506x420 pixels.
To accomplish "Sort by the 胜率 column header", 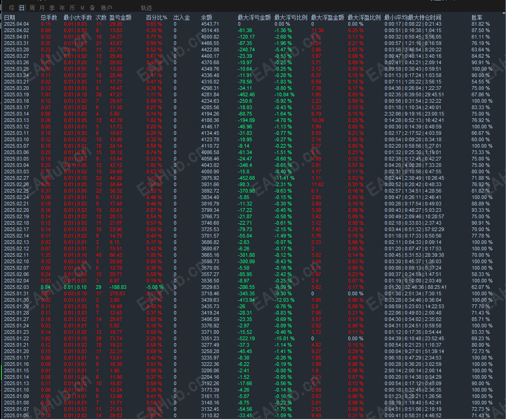I will pyautogui.click(x=477, y=17).
